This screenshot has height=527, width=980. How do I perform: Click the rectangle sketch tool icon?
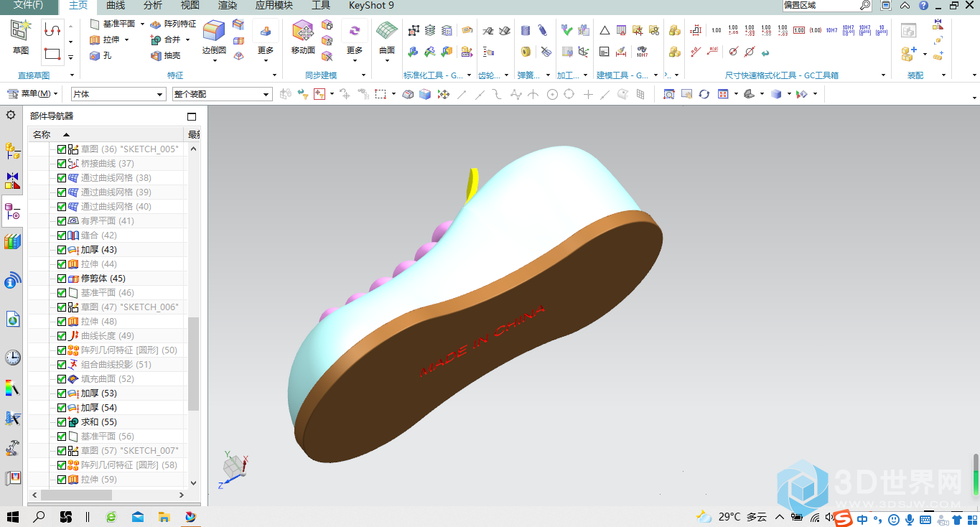[x=52, y=54]
